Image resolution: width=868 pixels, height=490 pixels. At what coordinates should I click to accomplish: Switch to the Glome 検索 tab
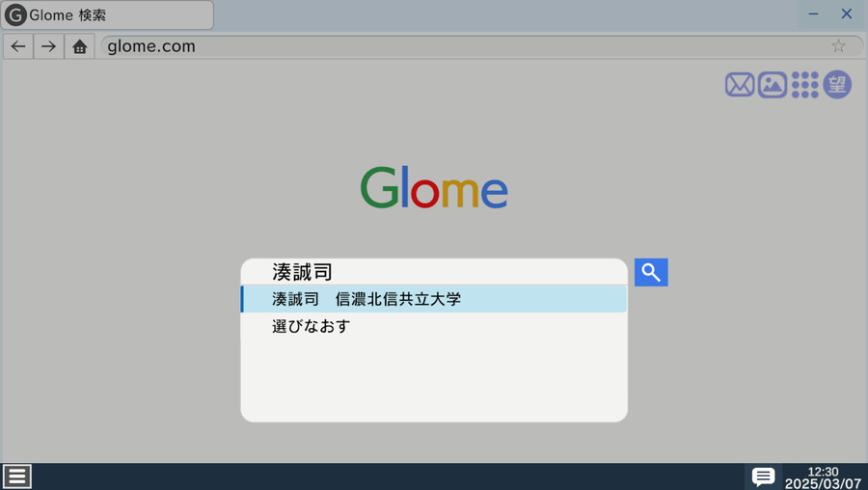pyautogui.click(x=107, y=15)
